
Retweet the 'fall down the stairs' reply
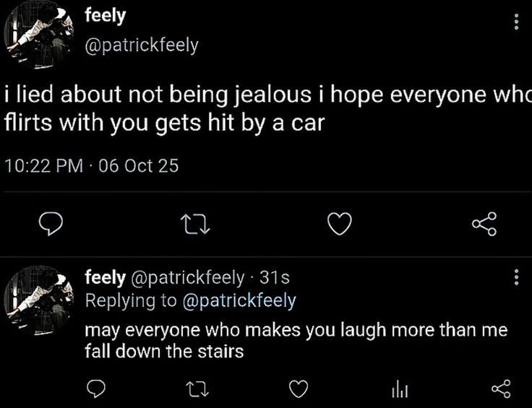click(195, 390)
